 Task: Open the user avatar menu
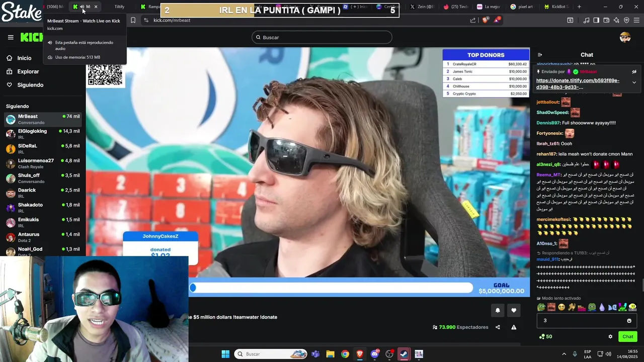click(x=625, y=37)
